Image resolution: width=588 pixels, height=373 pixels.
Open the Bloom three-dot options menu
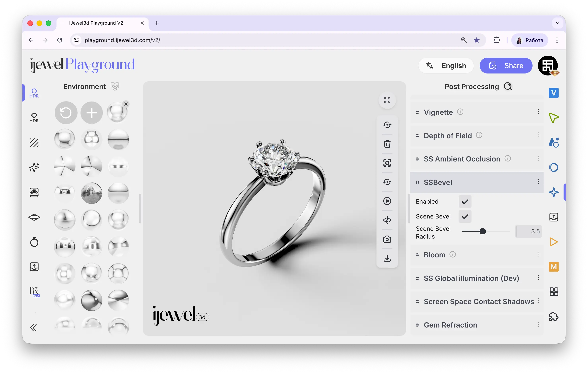[538, 254]
